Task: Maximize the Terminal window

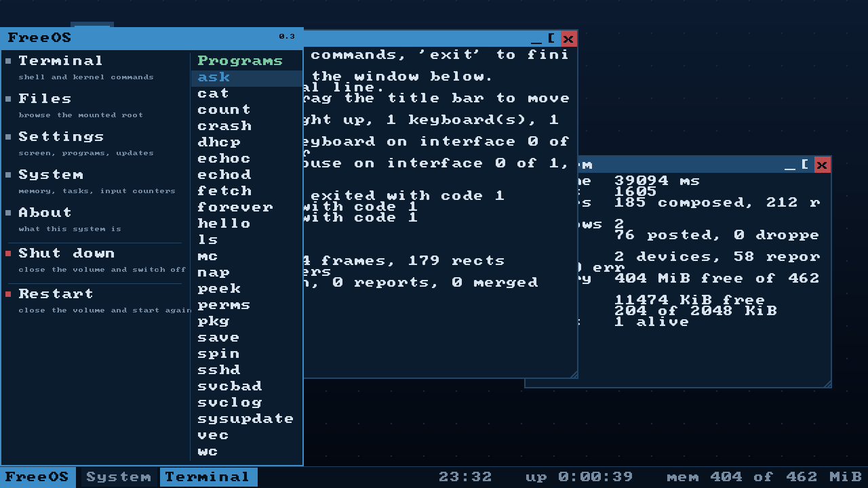Action: (552, 39)
